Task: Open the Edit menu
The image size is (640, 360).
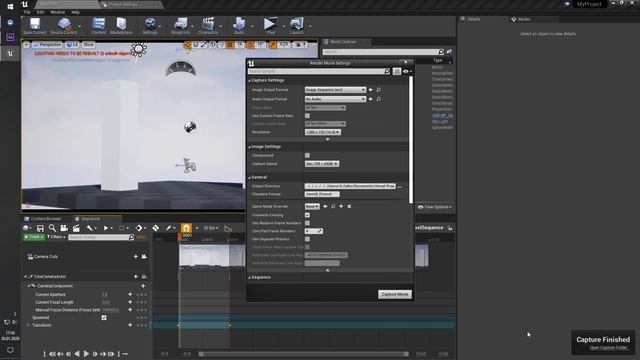Action: 40,12
